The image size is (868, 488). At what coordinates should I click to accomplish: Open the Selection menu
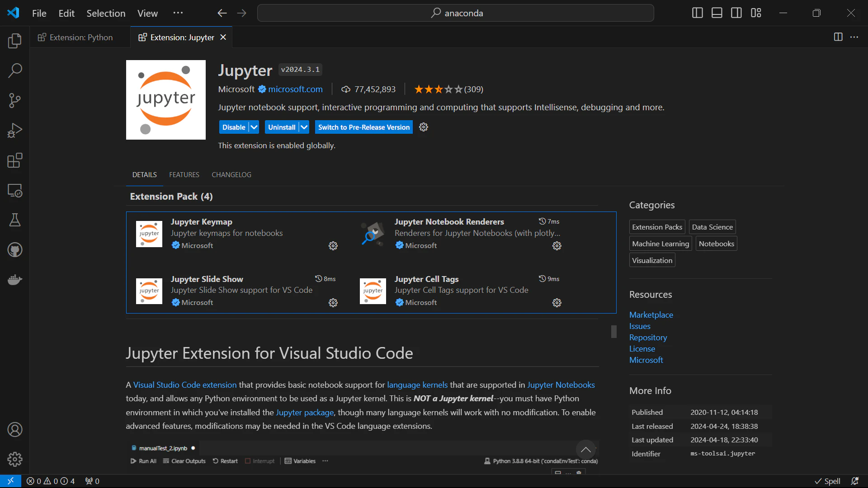click(106, 13)
